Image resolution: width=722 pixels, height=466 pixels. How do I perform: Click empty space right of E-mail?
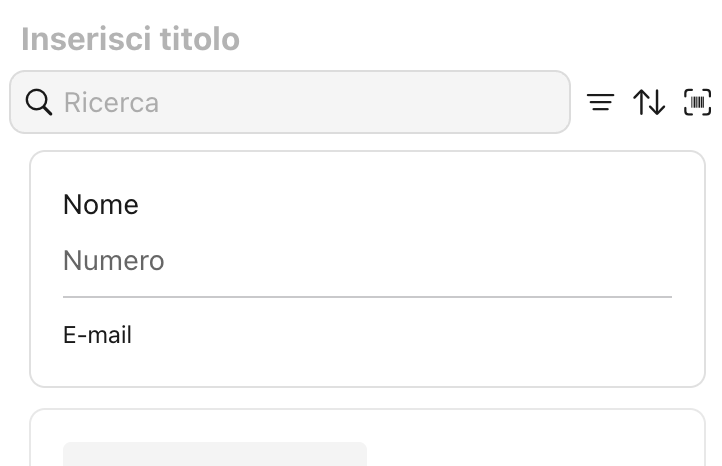pyautogui.click(x=400, y=335)
